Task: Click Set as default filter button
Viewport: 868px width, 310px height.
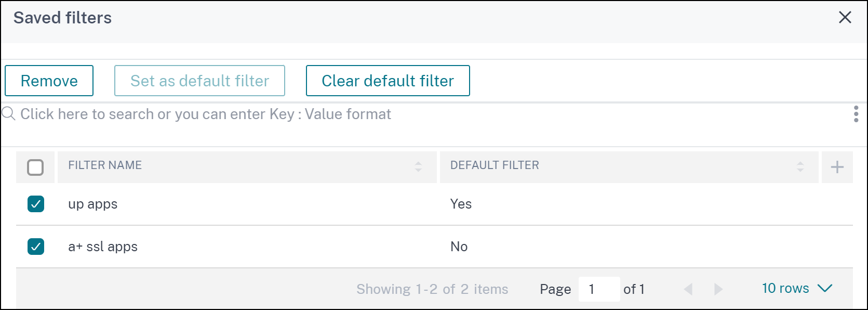Action: pyautogui.click(x=199, y=81)
